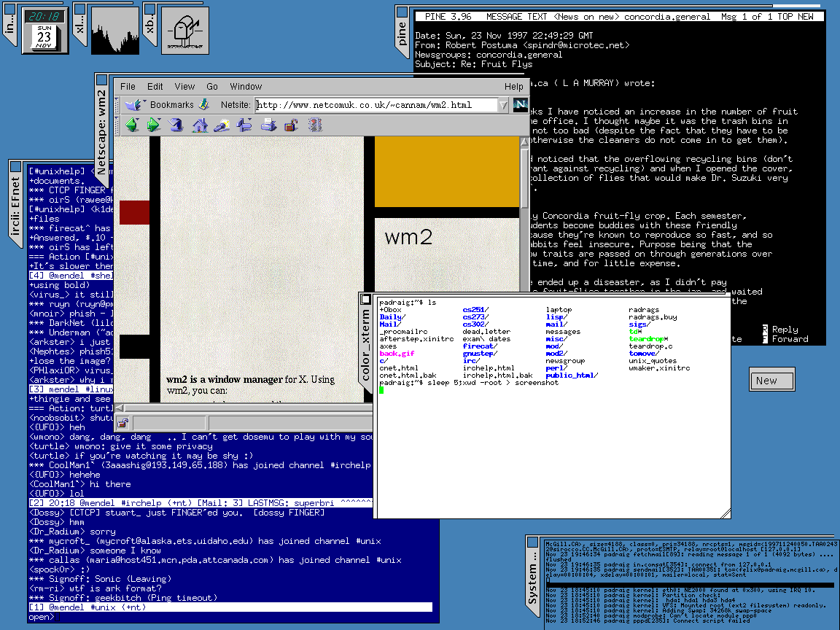Click the 'open>' IRC input prompt
Screen dimensions: 840x630
(x=42, y=617)
